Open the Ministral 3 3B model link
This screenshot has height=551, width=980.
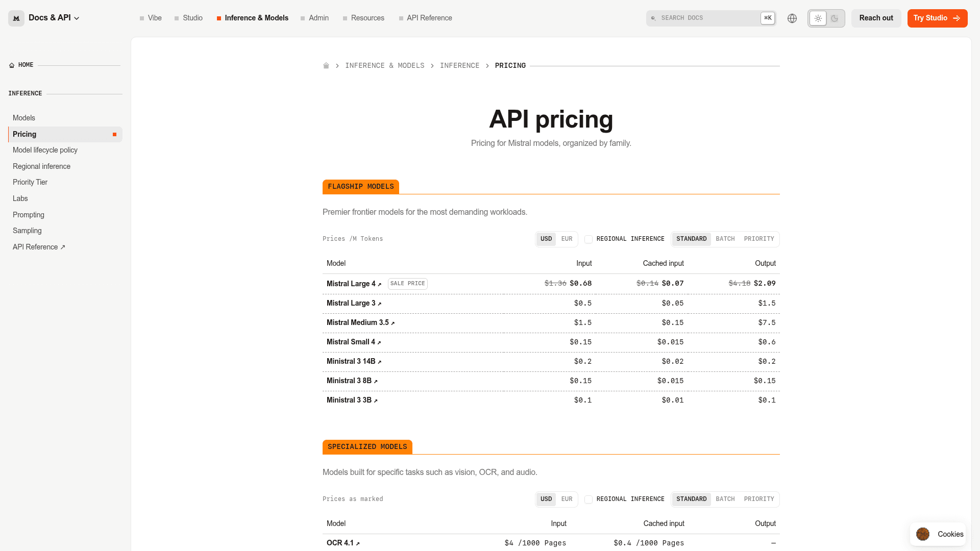tap(352, 400)
